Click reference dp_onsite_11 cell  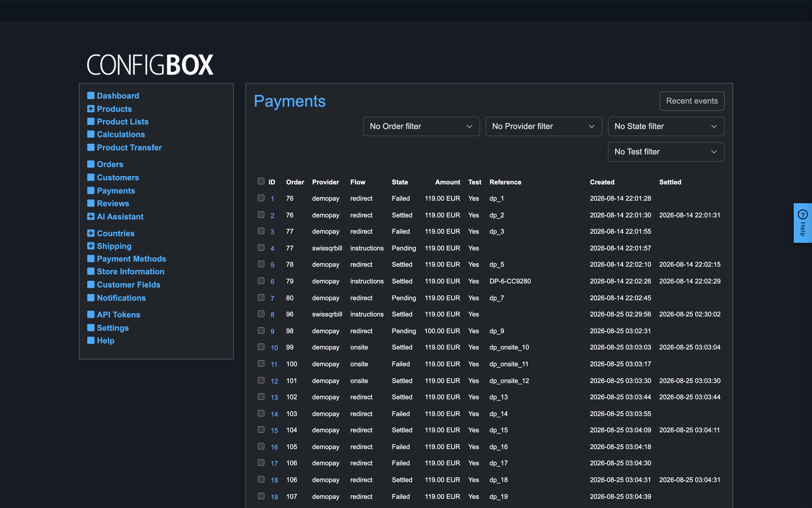(509, 364)
